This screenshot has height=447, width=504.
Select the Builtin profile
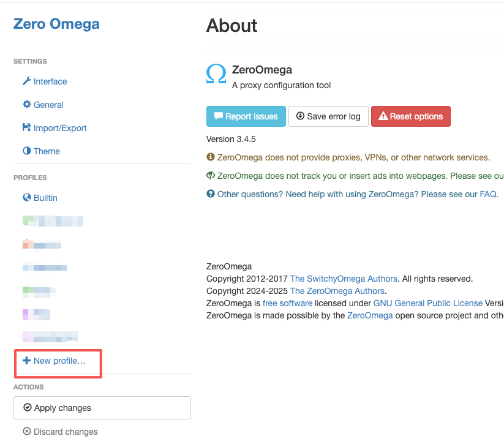click(x=45, y=198)
